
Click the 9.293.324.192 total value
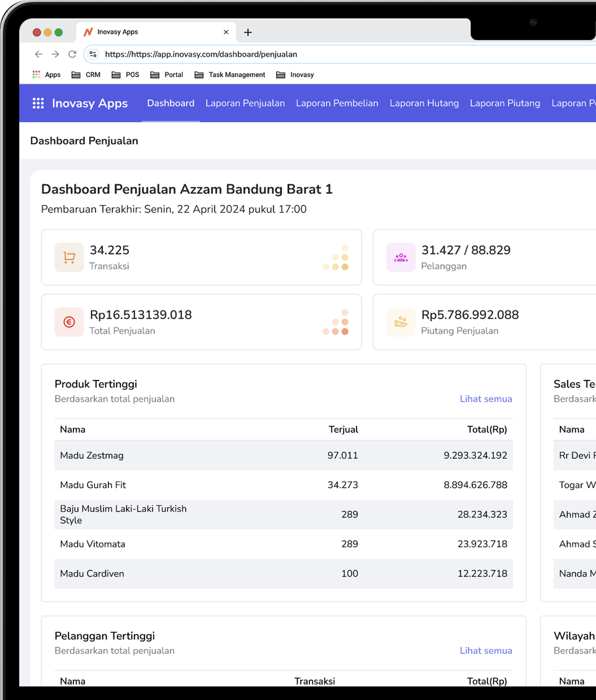pos(476,455)
